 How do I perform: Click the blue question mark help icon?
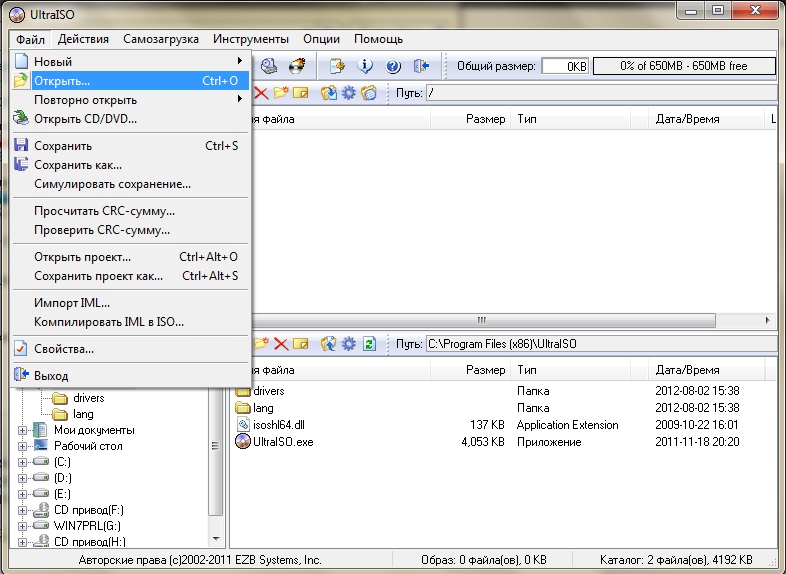click(394, 66)
